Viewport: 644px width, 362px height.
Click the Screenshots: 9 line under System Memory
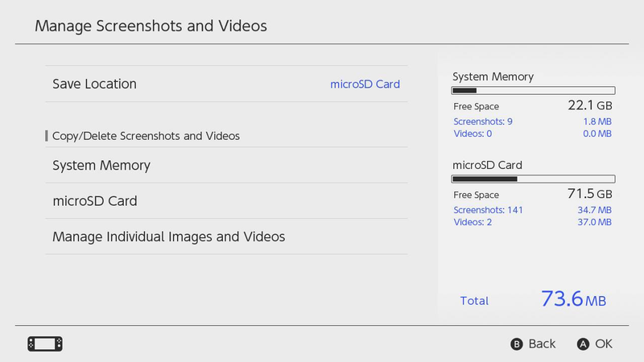coord(532,121)
